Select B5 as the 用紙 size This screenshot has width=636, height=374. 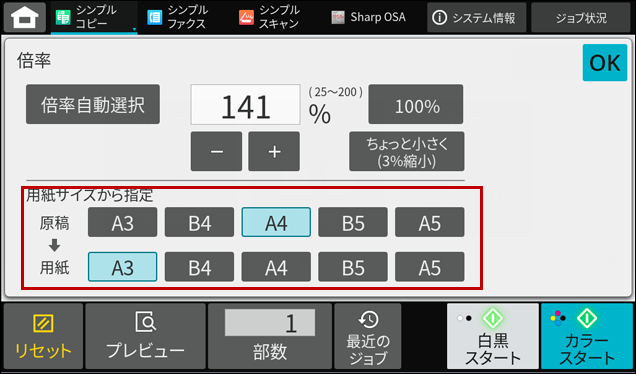pos(353,267)
